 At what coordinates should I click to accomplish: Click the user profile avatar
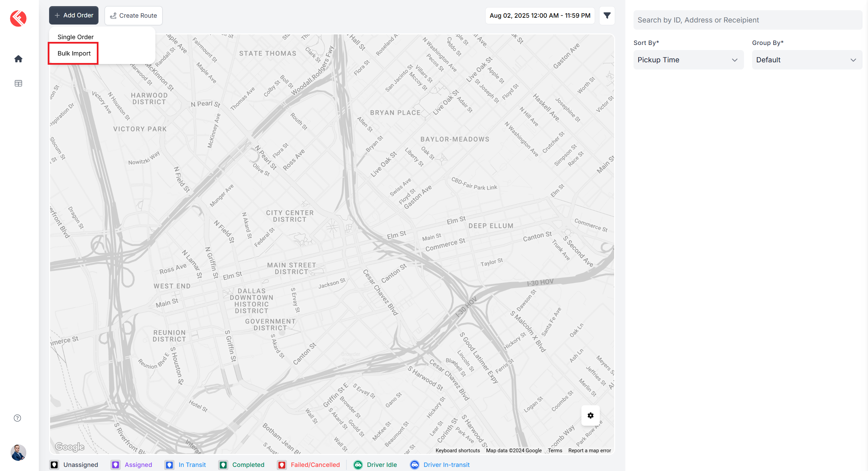click(18, 452)
